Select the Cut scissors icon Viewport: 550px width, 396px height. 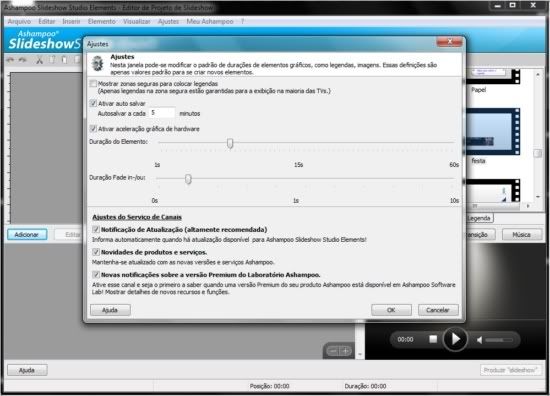39,60
